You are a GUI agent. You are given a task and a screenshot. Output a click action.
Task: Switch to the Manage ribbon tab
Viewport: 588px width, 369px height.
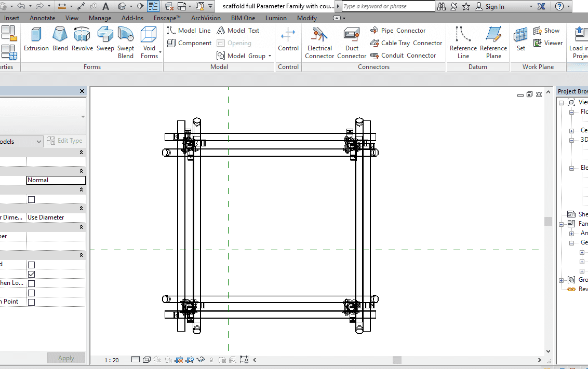(x=100, y=18)
